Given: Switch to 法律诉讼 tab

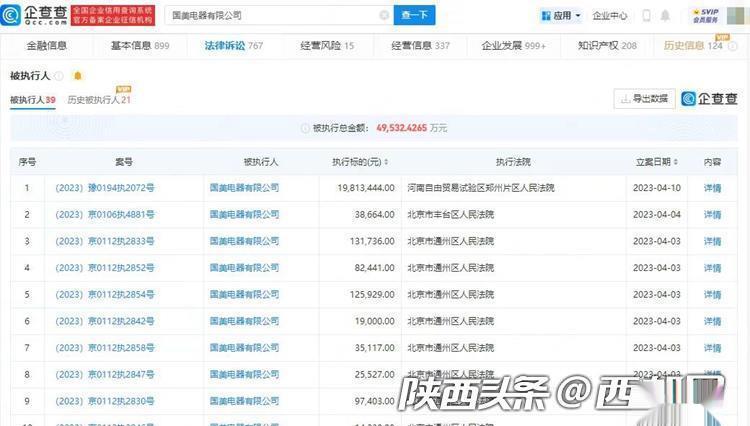Looking at the screenshot, I should (x=233, y=46).
